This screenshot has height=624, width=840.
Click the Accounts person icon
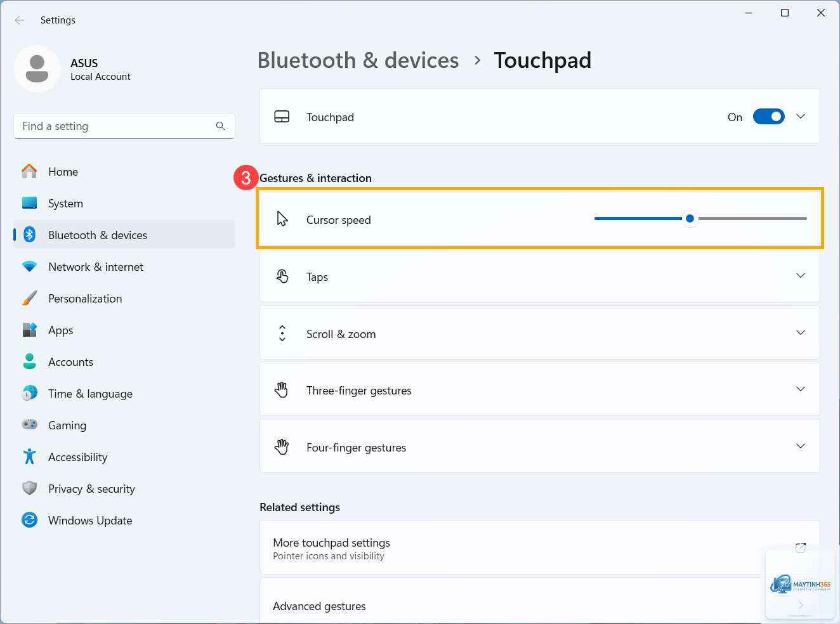pos(29,361)
